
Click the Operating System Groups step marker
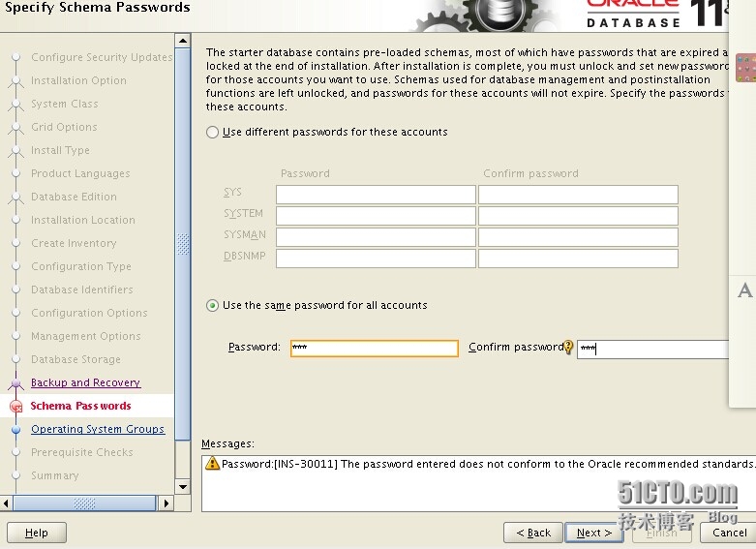(x=15, y=429)
